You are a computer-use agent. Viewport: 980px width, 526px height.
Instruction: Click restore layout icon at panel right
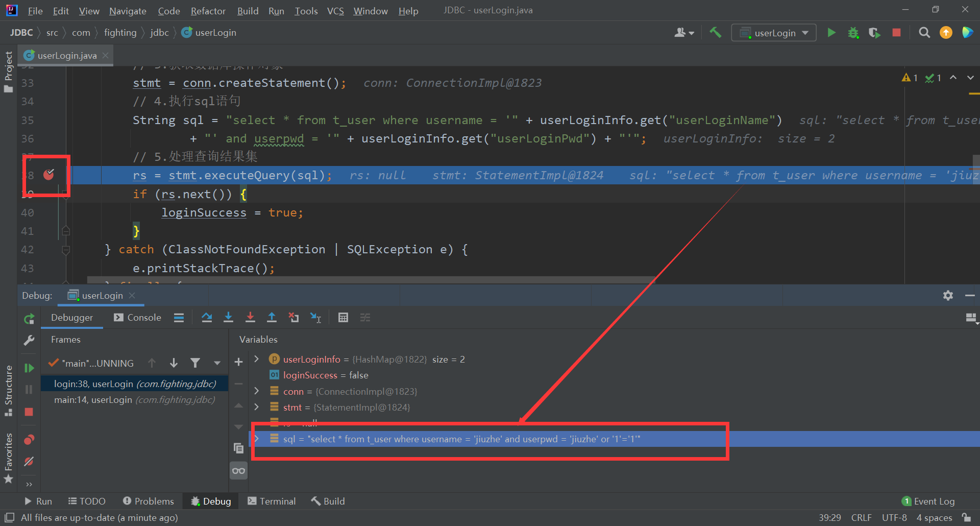(971, 318)
